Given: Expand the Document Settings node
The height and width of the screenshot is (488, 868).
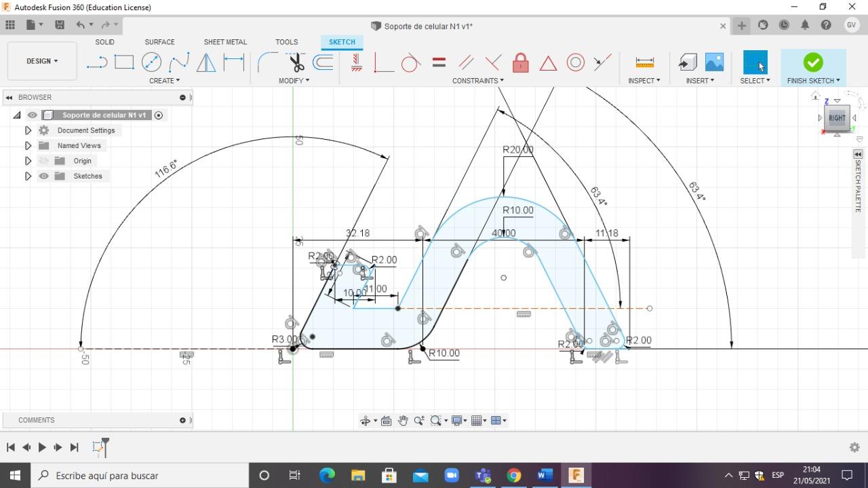Looking at the screenshot, I should tap(28, 130).
